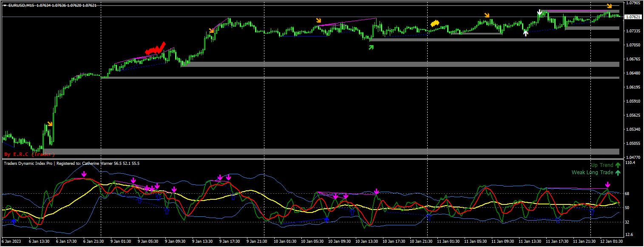Click the white up arrow on chart
Screen dimensions: 644x247
tap(526, 33)
